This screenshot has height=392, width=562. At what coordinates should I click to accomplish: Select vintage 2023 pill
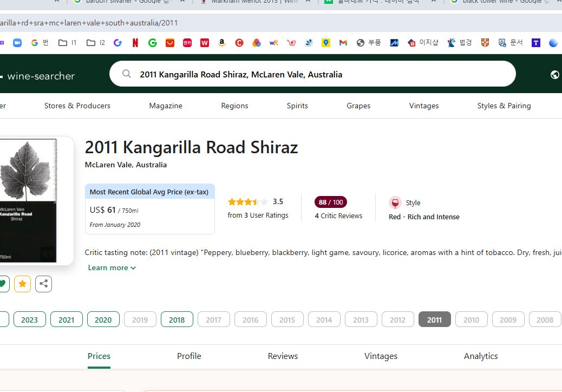[29, 319]
